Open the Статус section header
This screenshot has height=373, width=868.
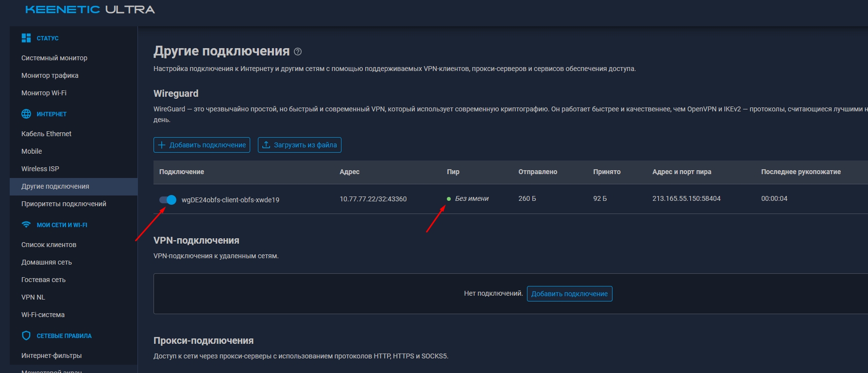pos(48,38)
